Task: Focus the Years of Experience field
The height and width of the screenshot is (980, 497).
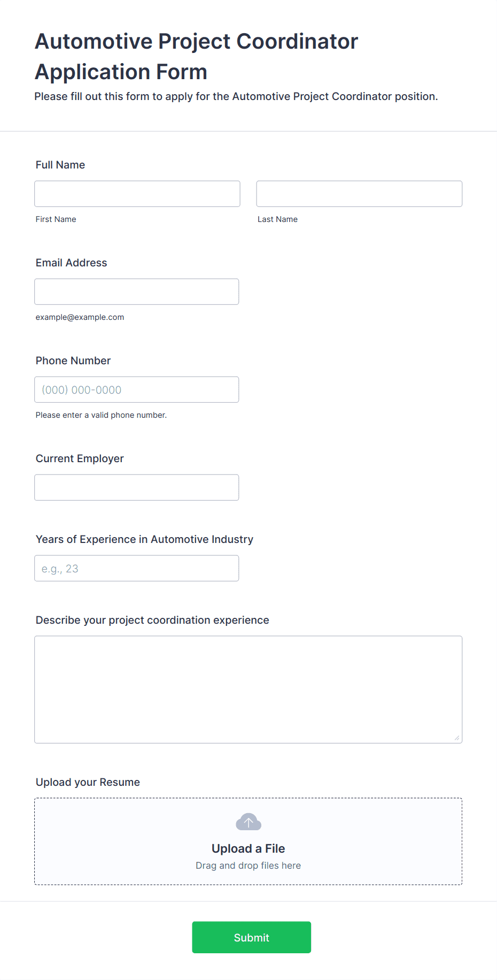Action: click(x=137, y=568)
